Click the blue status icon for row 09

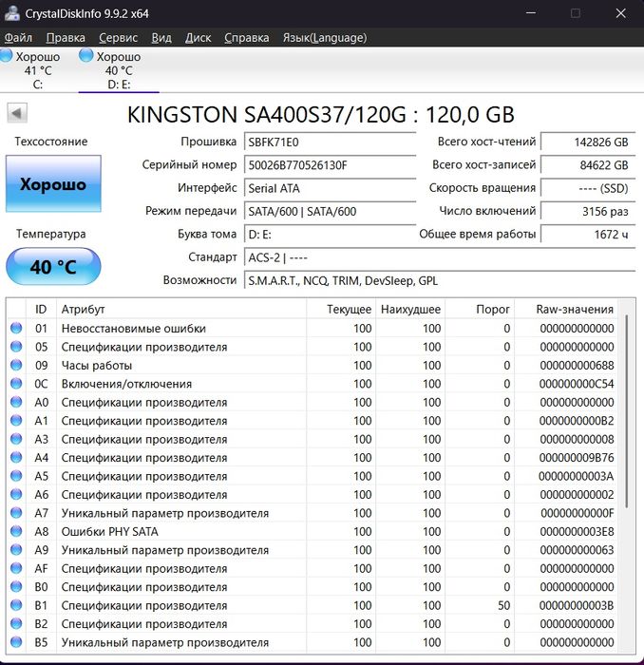[x=16, y=365]
